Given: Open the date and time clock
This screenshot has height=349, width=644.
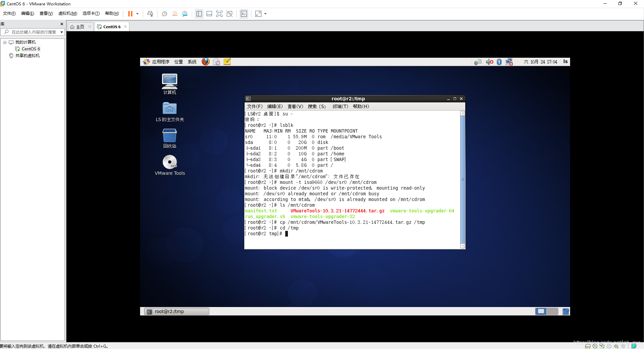Looking at the screenshot, I should pyautogui.click(x=540, y=62).
